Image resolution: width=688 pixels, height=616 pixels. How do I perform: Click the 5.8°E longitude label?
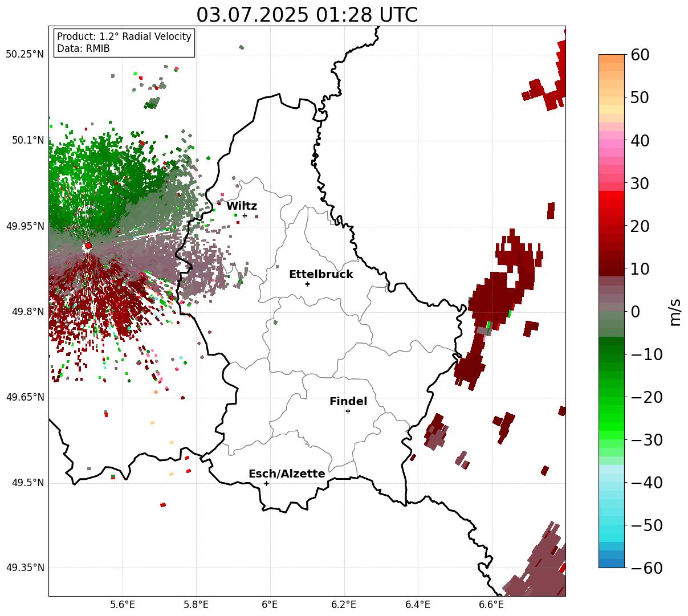(x=196, y=605)
